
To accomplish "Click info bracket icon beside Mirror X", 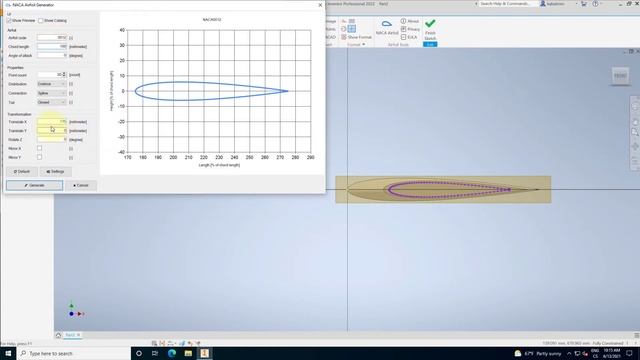I will [x=71, y=149].
